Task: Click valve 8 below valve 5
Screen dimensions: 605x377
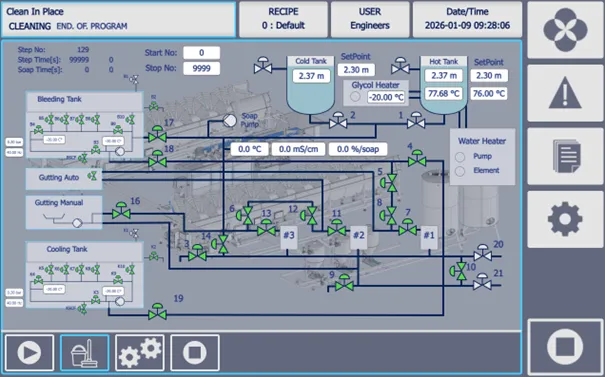Action: (x=389, y=216)
